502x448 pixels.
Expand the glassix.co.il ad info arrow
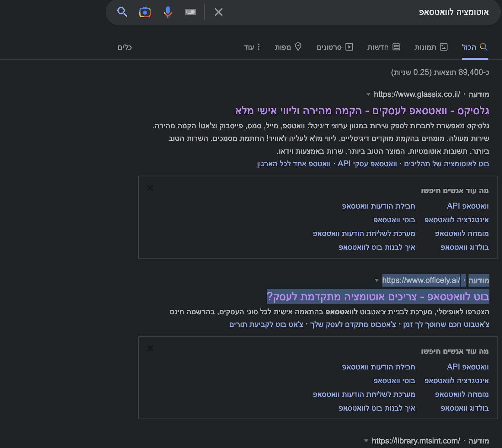coord(368,94)
